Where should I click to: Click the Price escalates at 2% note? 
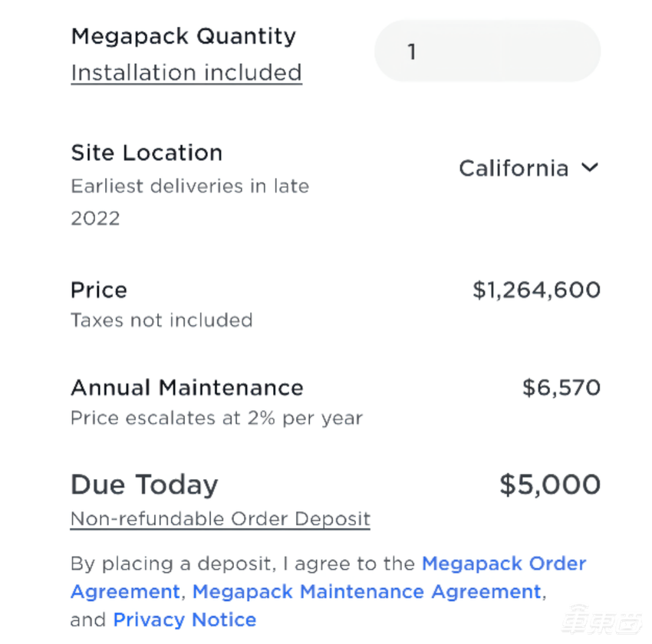(216, 419)
